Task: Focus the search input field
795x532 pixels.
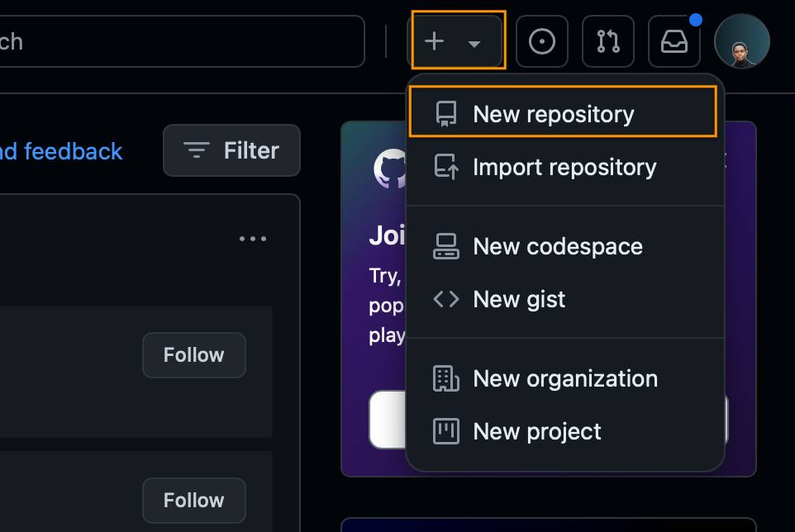Action: click(182, 41)
